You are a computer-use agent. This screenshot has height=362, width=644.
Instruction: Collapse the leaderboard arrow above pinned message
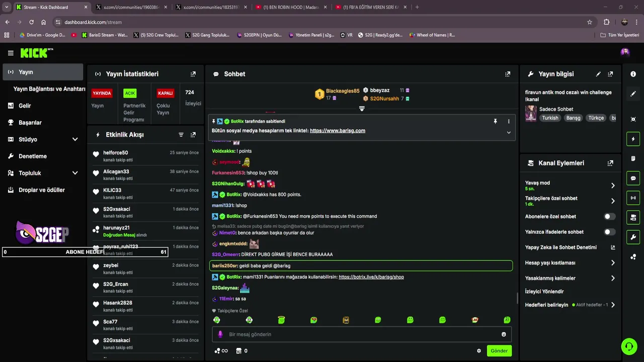click(x=362, y=109)
